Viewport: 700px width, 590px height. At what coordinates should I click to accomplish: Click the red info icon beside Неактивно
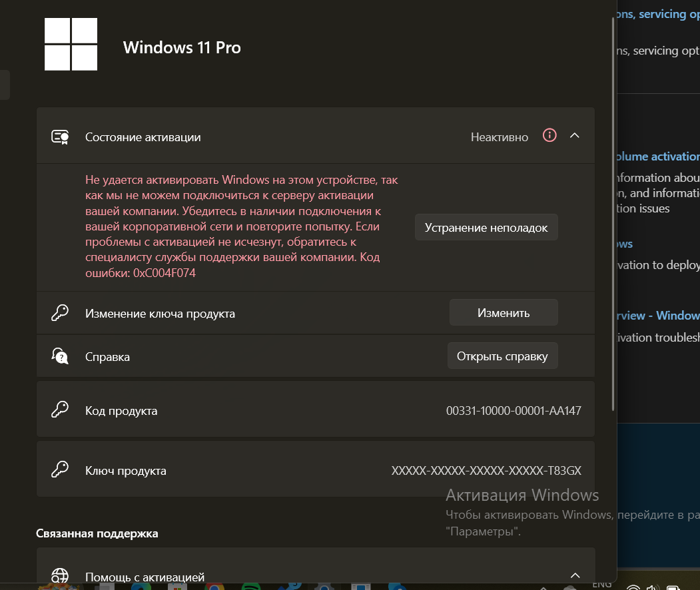coord(549,135)
